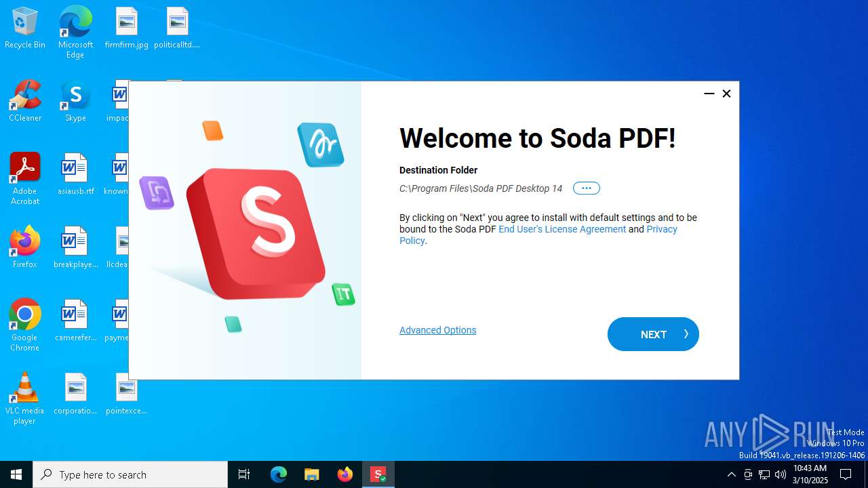Close the Soda PDF installer window
The image size is (868, 488).
tap(726, 94)
